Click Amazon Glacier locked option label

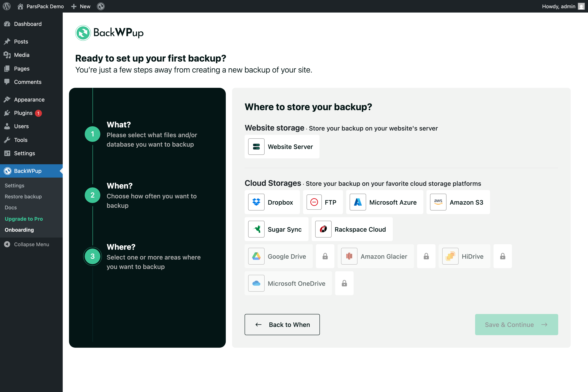coord(384,257)
